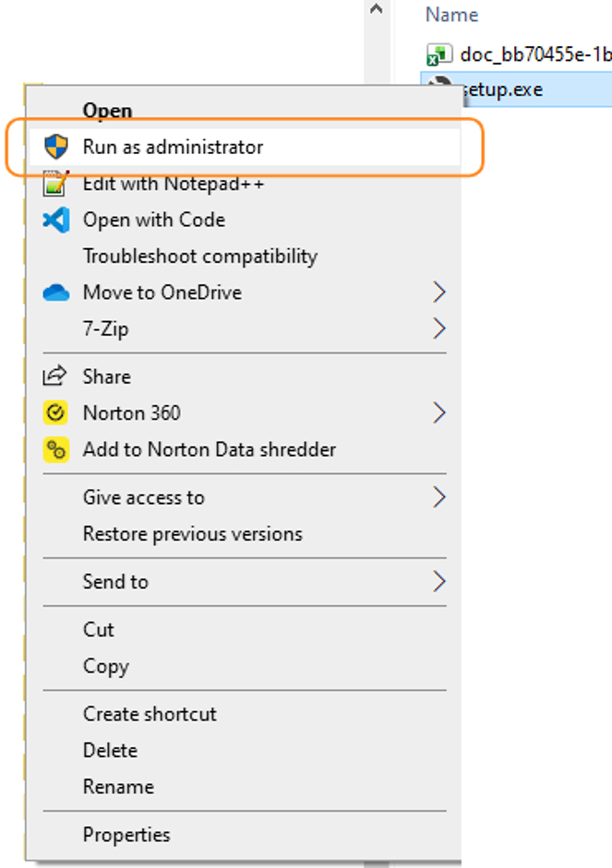
Task: Click the Notepad++ icon in menu
Action: [56, 184]
